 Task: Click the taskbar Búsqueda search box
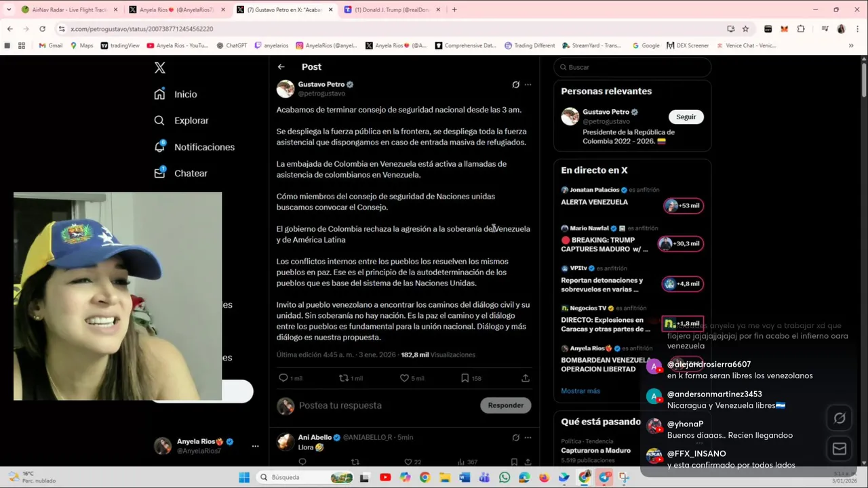(305, 477)
